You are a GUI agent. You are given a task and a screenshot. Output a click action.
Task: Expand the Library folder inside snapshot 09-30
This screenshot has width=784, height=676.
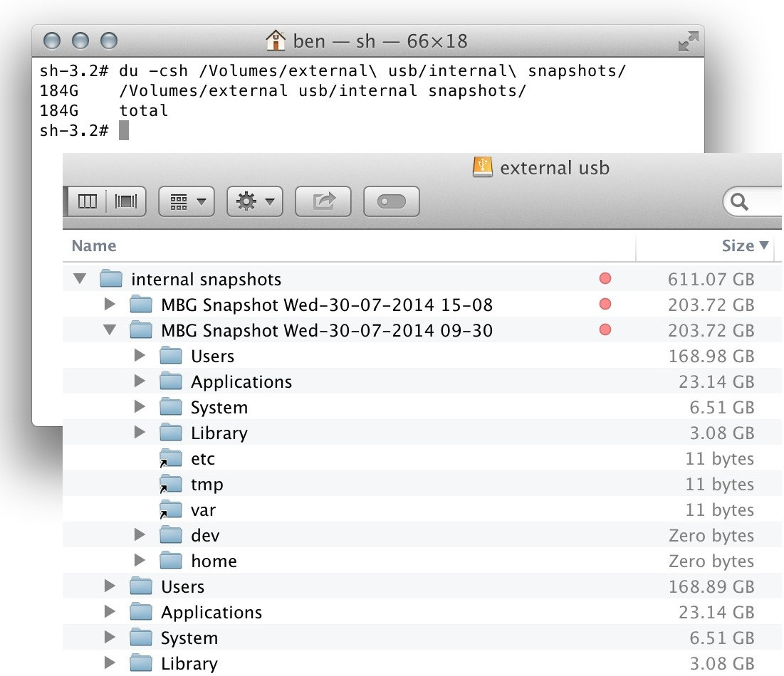click(140, 432)
